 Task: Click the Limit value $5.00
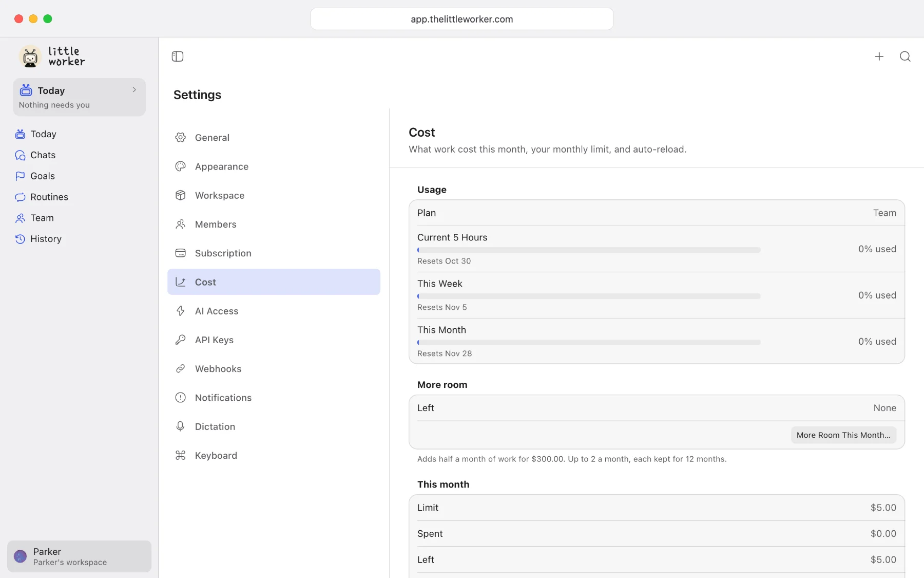point(883,508)
